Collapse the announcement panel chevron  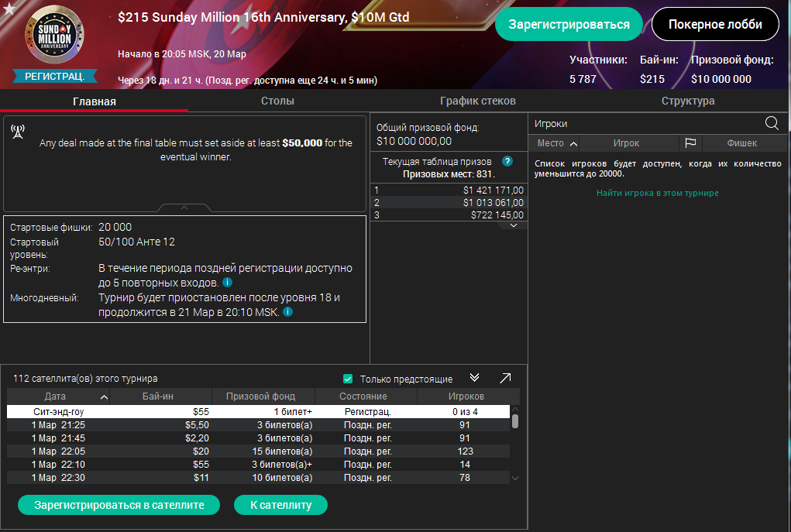pos(184,208)
